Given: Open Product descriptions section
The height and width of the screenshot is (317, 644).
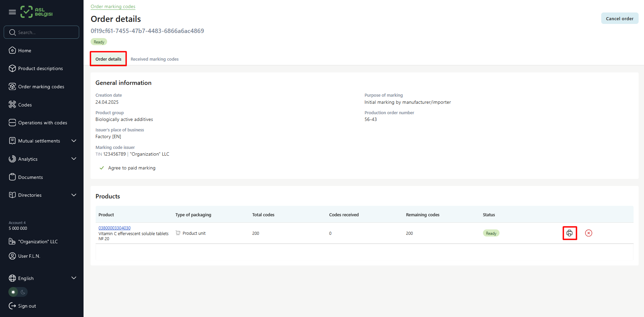Looking at the screenshot, I should [x=40, y=68].
